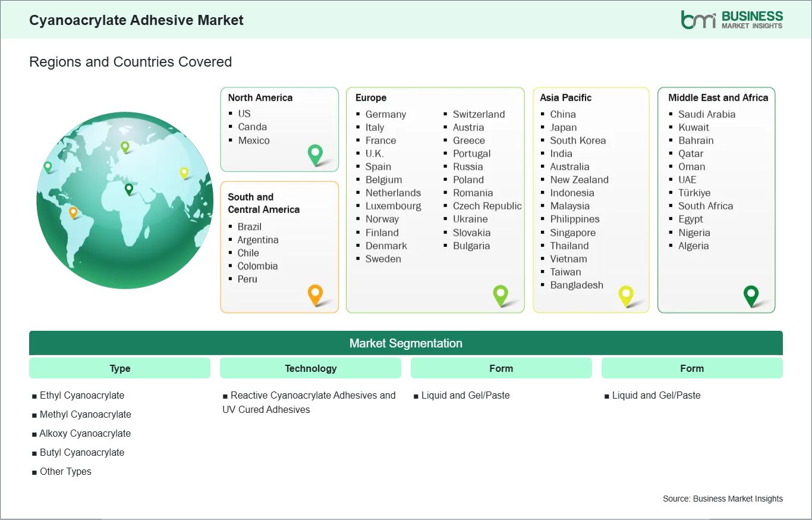Click the Source: Business Market Insights text
812x520 pixels.
pos(722,499)
